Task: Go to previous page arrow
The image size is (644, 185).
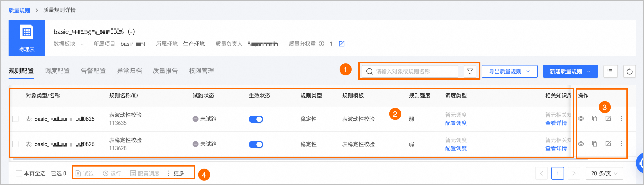Action: click(541, 173)
